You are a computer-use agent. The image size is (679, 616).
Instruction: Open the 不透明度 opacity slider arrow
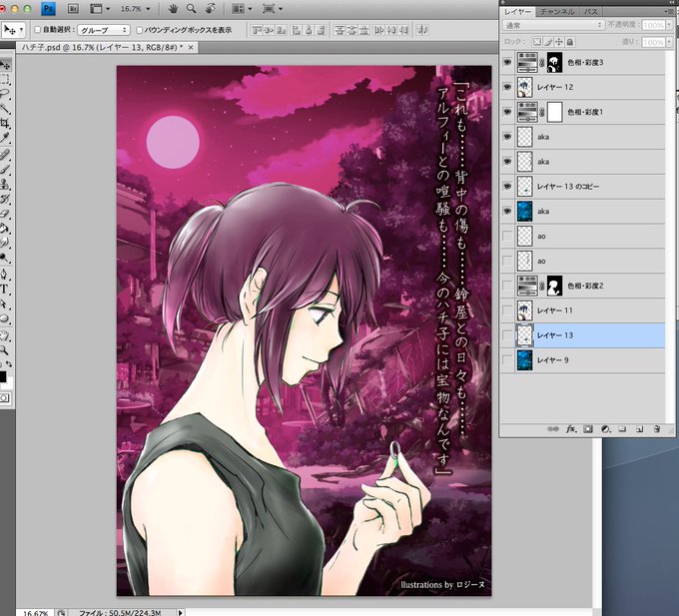coord(669,25)
